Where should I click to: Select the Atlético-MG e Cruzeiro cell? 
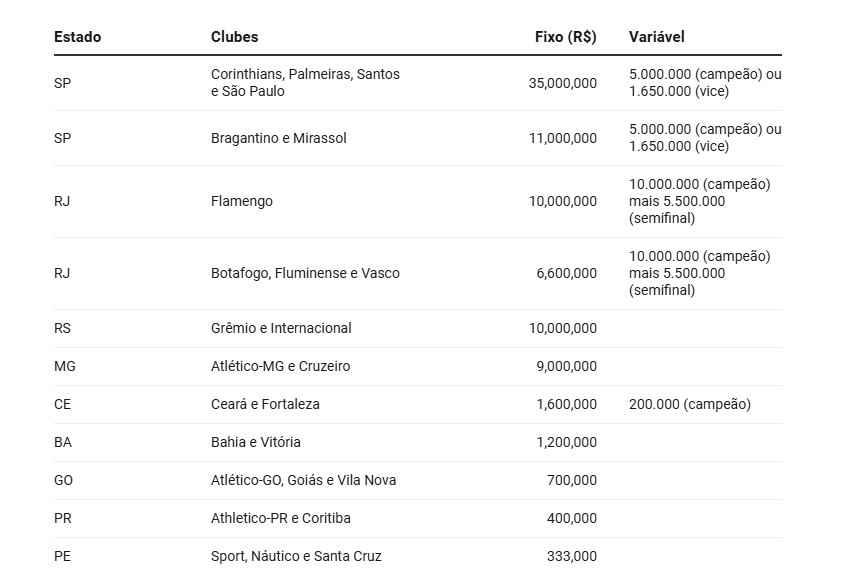click(x=280, y=366)
